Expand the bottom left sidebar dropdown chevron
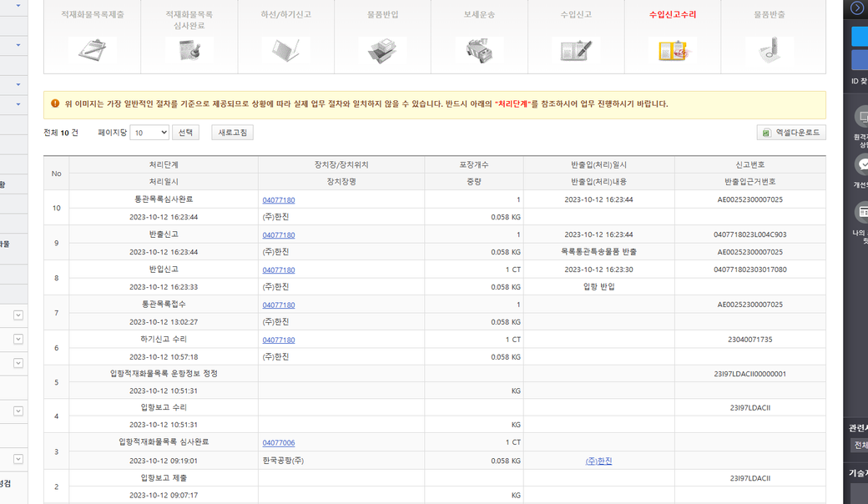Viewport: 868px width, 504px height. [18, 459]
